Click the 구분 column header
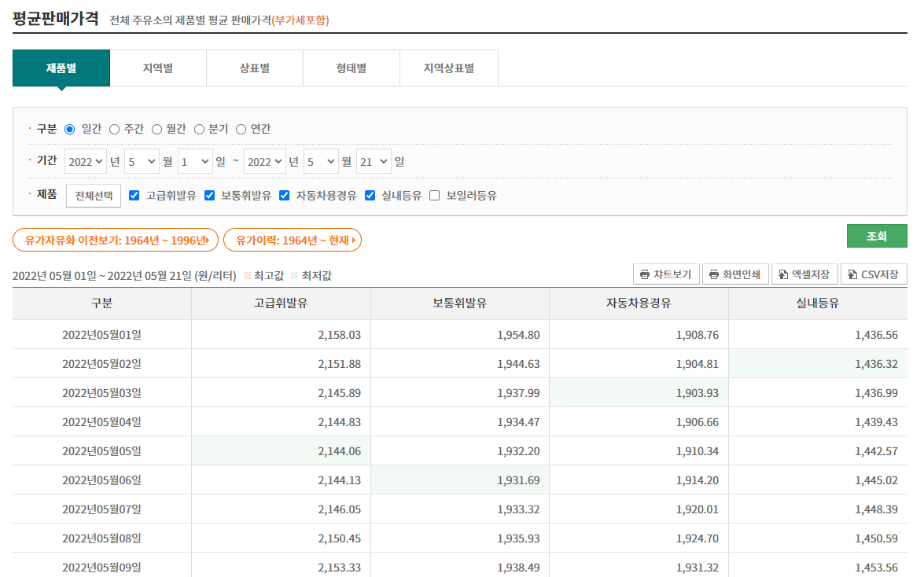 click(x=102, y=303)
